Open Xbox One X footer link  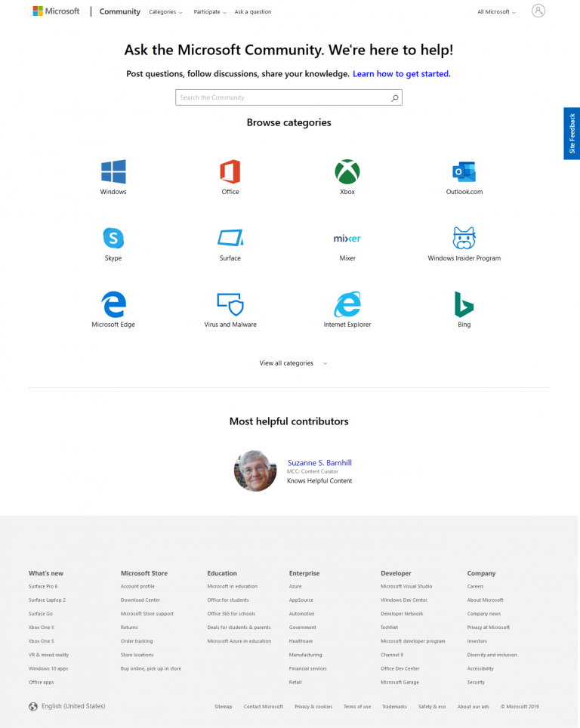(42, 628)
